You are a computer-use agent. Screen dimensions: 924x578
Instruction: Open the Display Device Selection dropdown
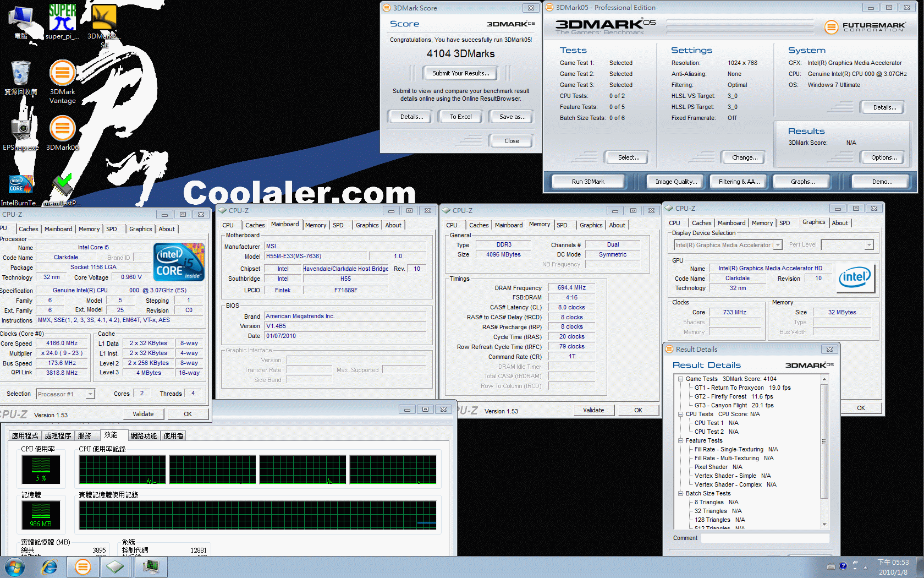[x=778, y=245]
